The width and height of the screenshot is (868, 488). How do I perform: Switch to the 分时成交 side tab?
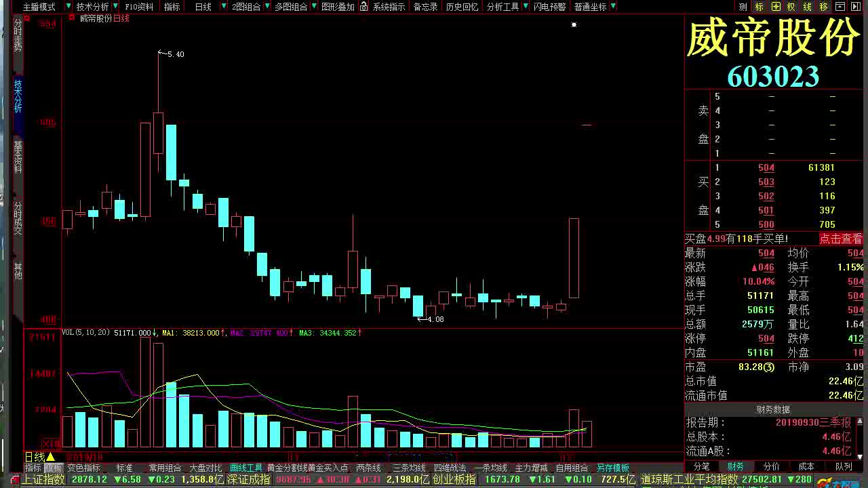[18, 218]
